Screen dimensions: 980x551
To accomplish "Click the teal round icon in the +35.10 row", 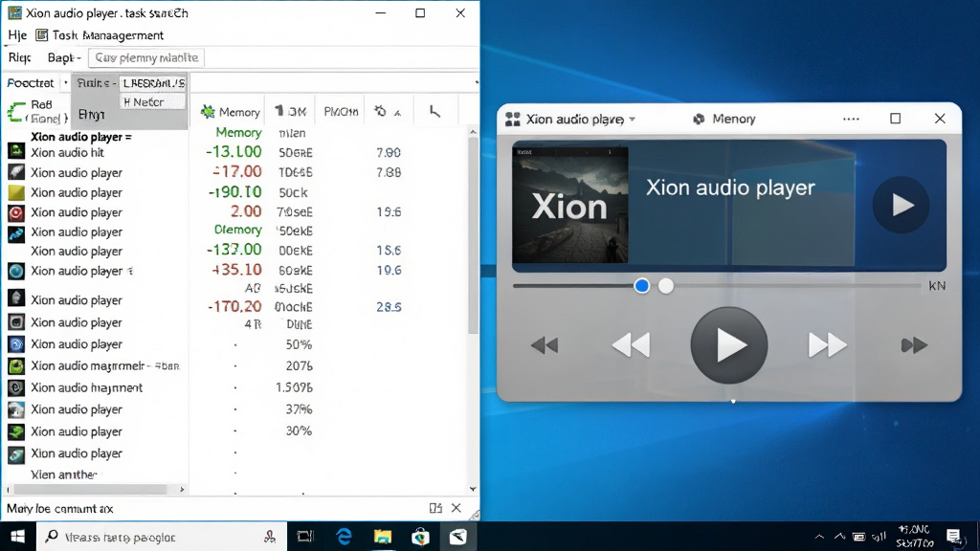I will click(x=16, y=271).
